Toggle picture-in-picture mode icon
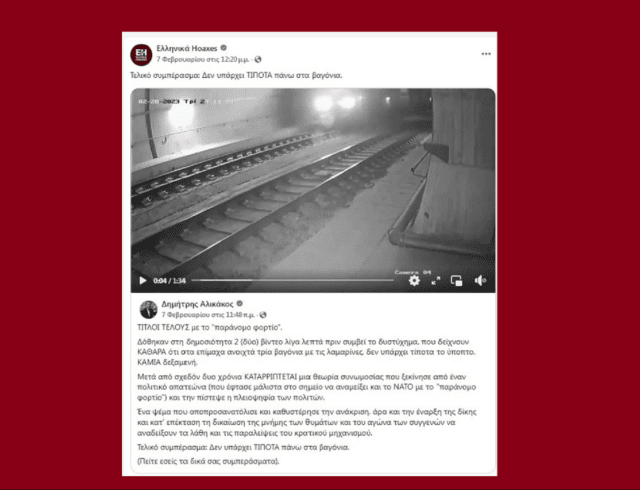The width and height of the screenshot is (640, 490). (456, 281)
